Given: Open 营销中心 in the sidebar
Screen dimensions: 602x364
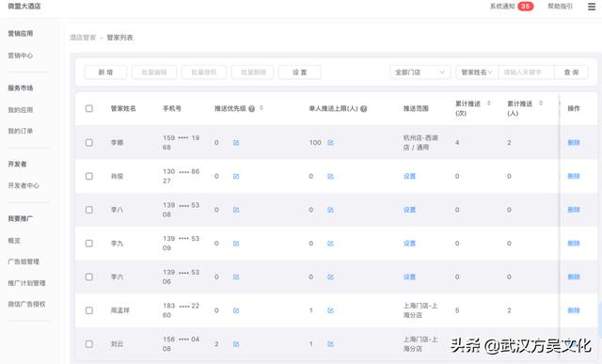Looking at the screenshot, I should pos(21,55).
